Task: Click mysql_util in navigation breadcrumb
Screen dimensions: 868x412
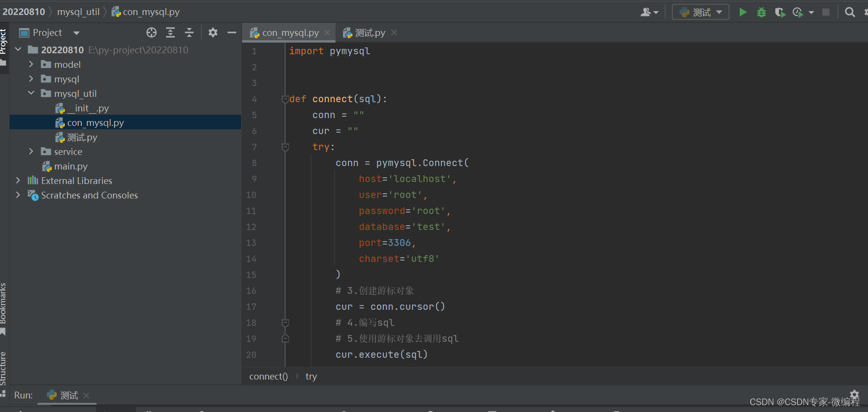Action: tap(78, 12)
